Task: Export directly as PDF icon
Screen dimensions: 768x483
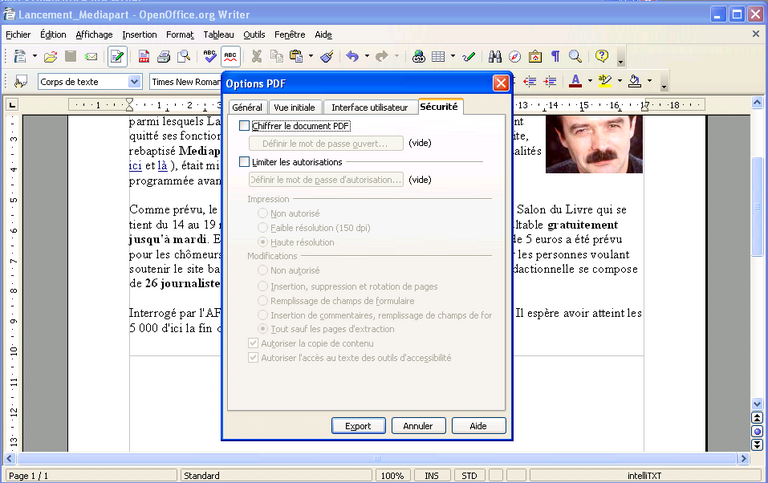Action: pos(144,57)
